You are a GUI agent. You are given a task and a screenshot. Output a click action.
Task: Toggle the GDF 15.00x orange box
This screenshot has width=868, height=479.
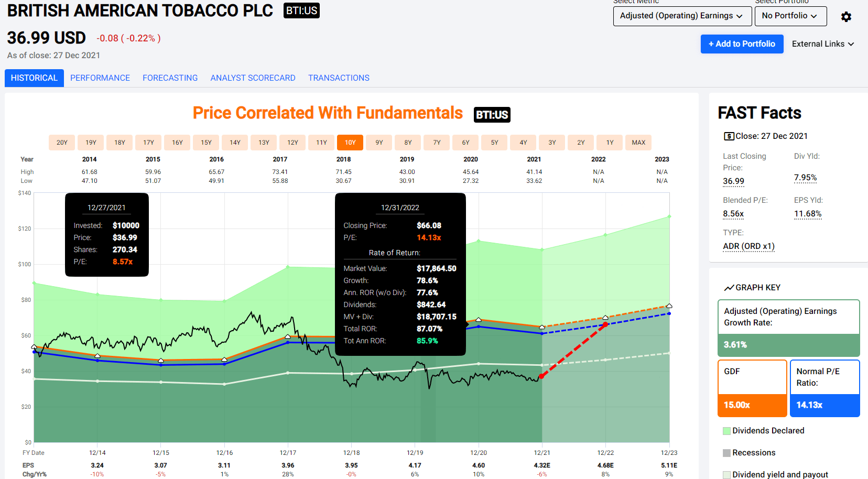(752, 388)
